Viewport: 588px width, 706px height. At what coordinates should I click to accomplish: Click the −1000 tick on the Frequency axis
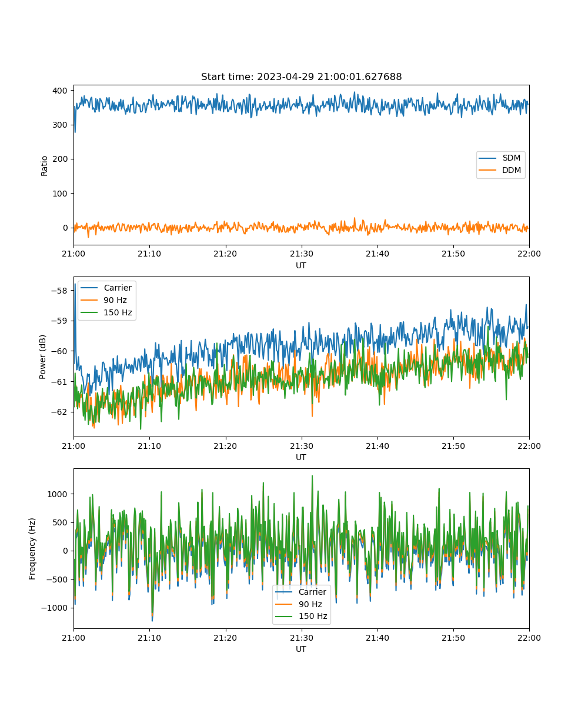55,608
